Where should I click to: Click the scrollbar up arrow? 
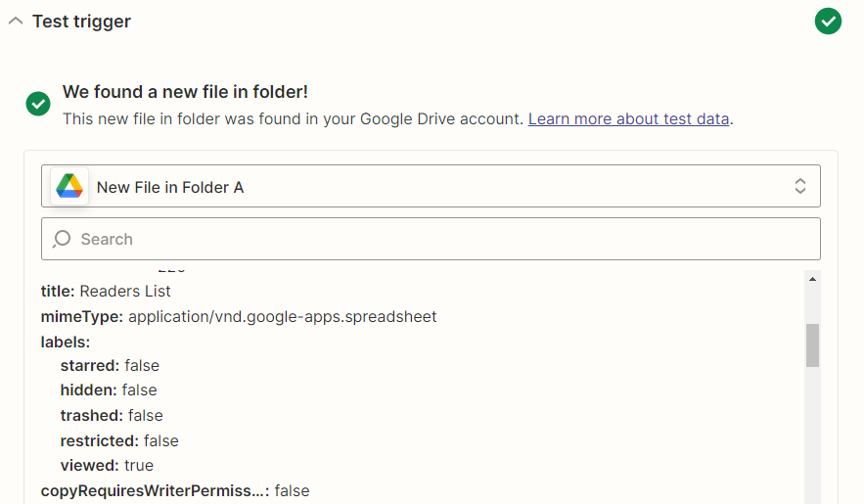pos(812,279)
